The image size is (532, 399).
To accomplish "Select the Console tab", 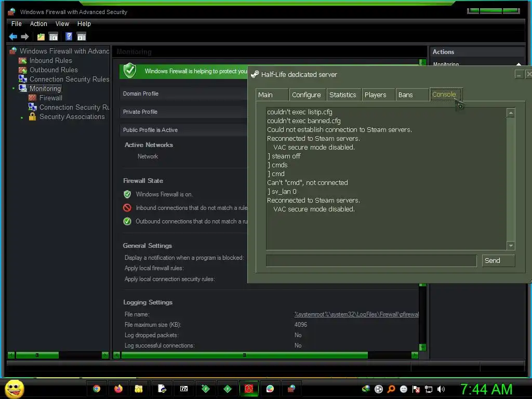I will point(445,95).
